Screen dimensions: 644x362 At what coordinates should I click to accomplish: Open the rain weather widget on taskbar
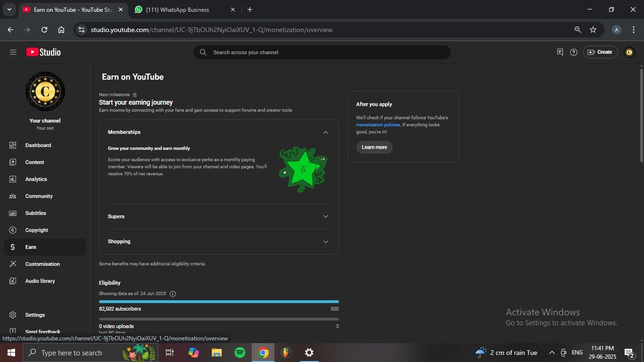click(x=506, y=353)
